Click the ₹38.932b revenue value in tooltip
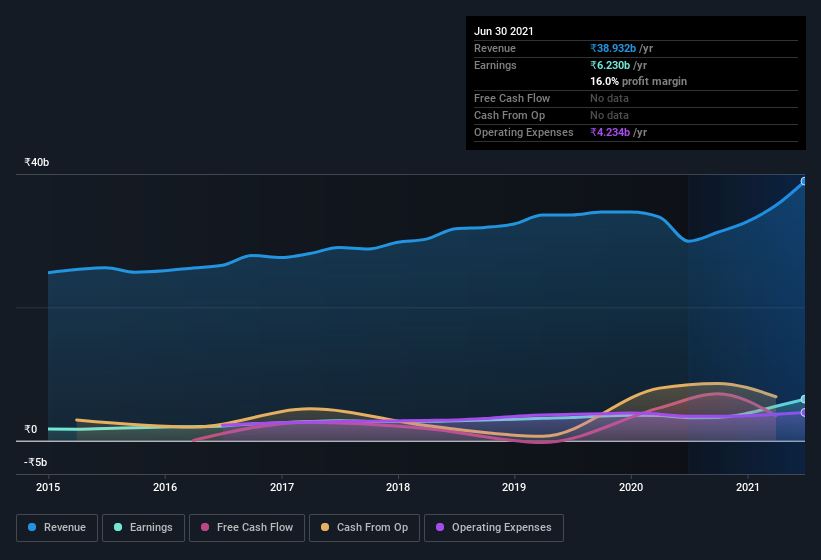Viewport: 821px width, 560px height. [613, 48]
